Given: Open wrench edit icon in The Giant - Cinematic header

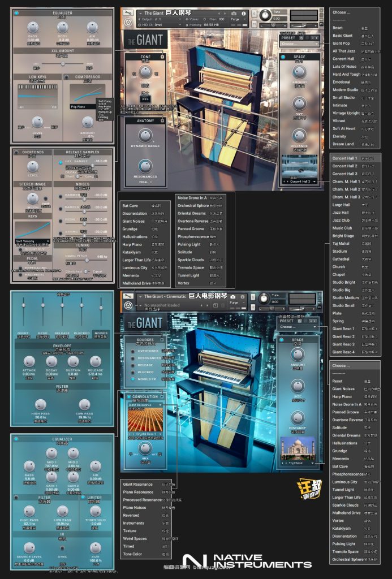Looking at the screenshot, I should (128, 296).
